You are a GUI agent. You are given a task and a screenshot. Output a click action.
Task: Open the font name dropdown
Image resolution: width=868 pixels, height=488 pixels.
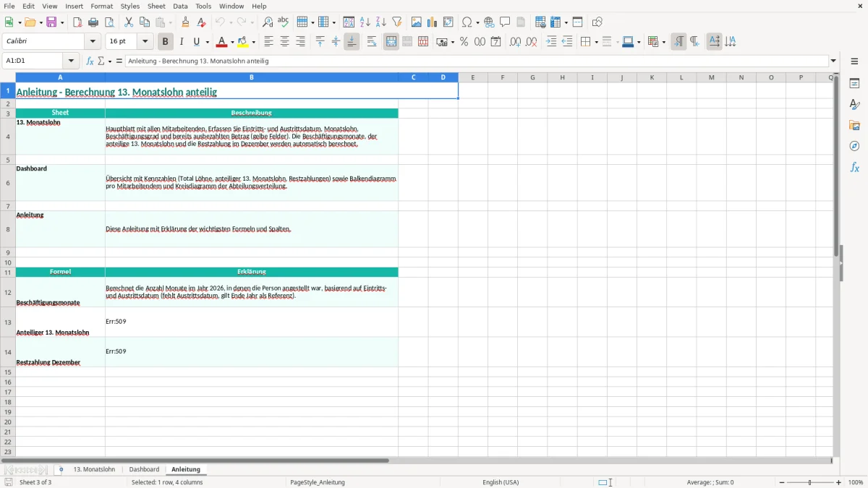pyautogui.click(x=93, y=42)
